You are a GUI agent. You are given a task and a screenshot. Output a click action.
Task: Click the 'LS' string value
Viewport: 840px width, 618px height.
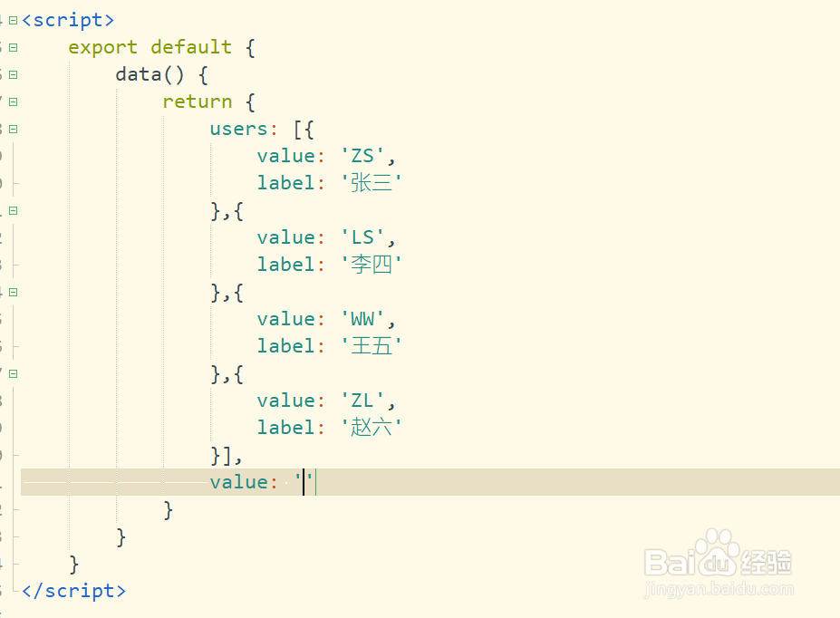point(362,237)
